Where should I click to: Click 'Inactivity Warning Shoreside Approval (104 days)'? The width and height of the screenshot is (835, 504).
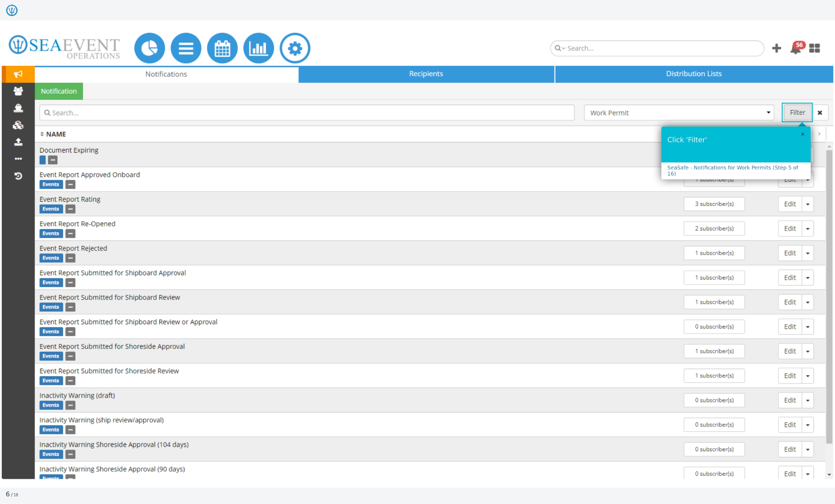click(114, 445)
